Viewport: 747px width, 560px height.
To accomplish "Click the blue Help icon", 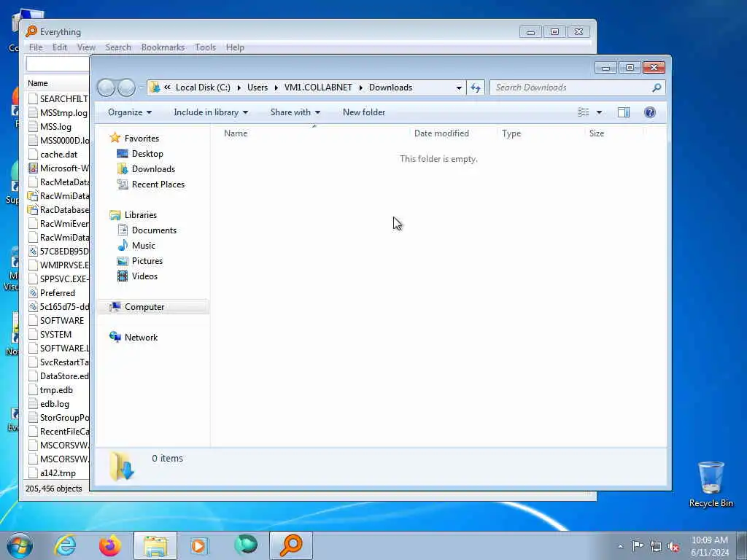I will coord(649,112).
